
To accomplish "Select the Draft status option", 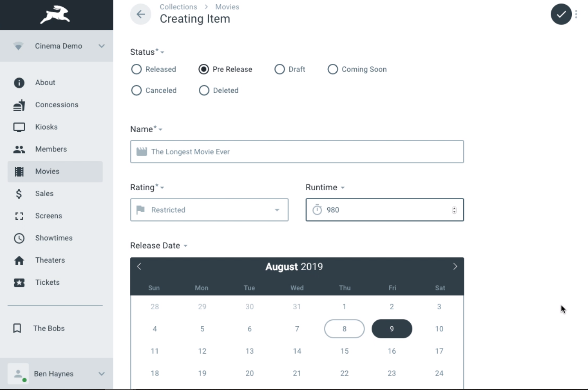I will pyautogui.click(x=279, y=69).
